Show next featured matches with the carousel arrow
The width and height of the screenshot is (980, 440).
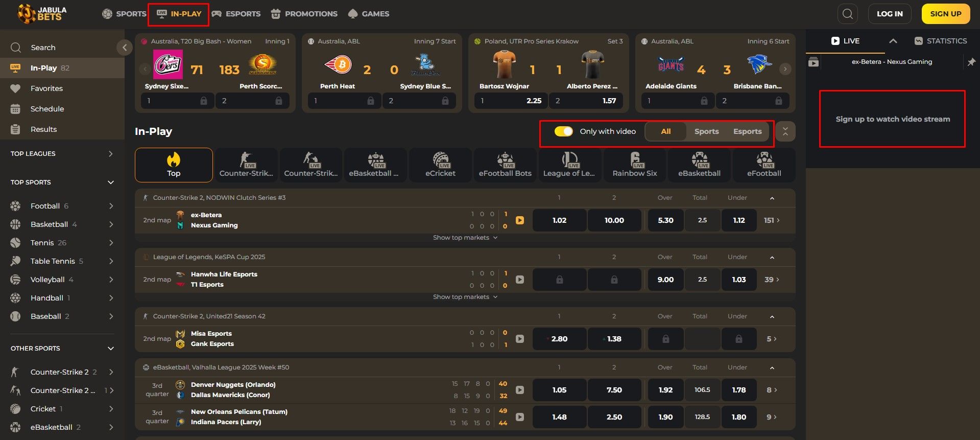point(785,69)
